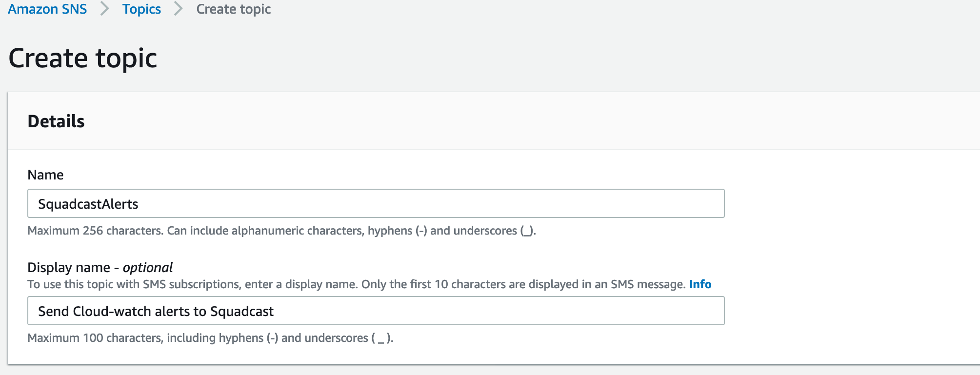Click the Create topic breadcrumb text
The width and height of the screenshot is (980, 375).
click(233, 9)
